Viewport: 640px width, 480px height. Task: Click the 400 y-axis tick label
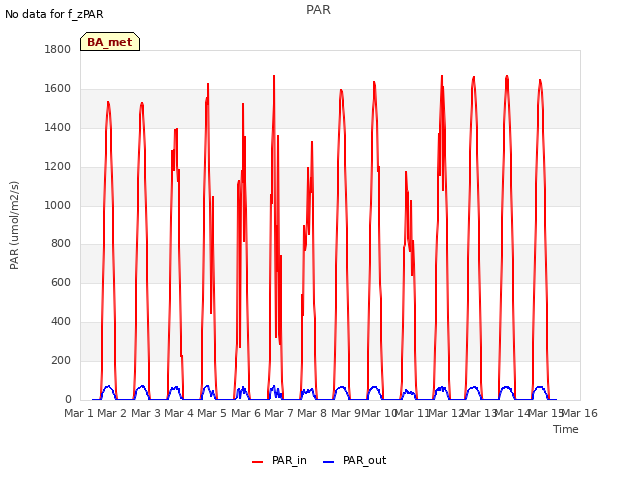coord(61,322)
